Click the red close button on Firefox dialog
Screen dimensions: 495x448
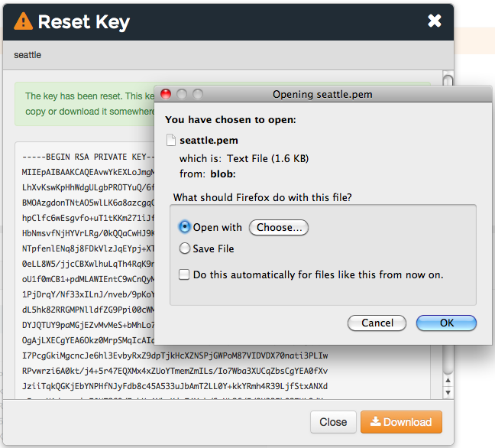point(165,94)
